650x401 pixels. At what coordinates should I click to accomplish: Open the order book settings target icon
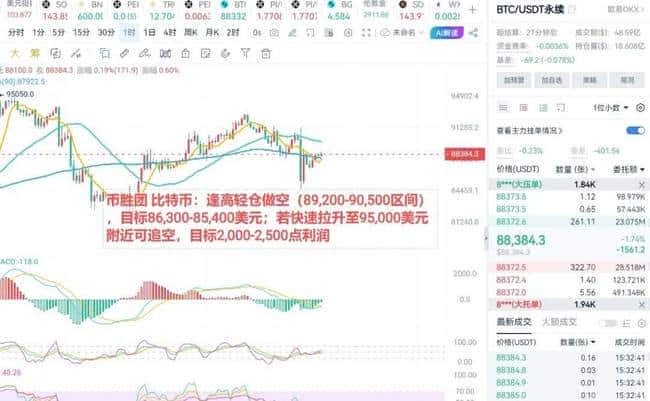click(640, 108)
